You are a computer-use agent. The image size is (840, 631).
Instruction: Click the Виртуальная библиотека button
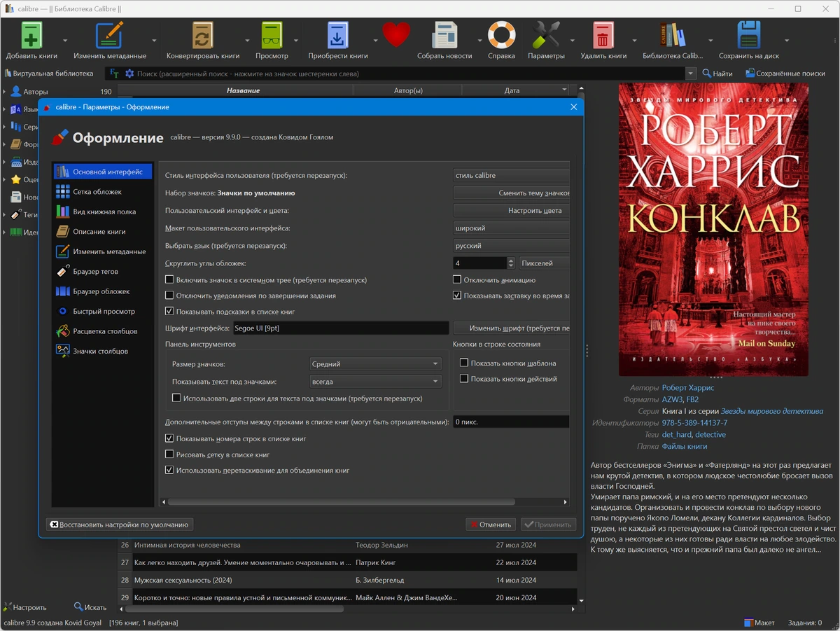pyautogui.click(x=49, y=74)
